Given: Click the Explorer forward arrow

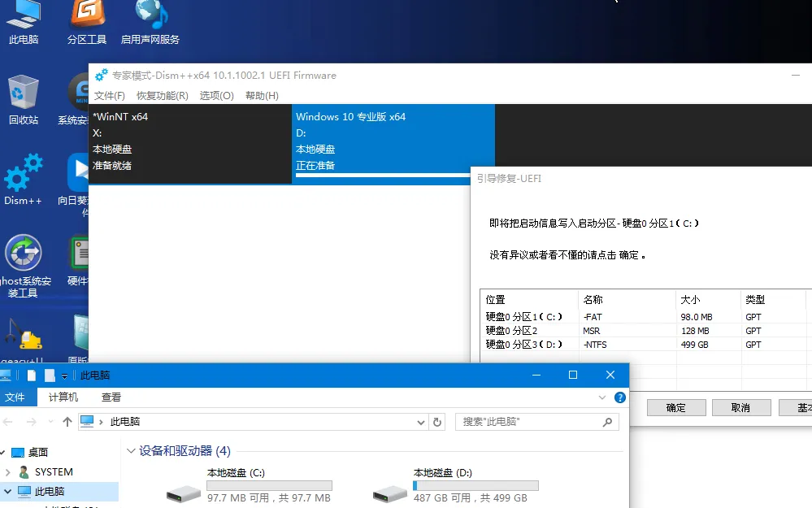Looking at the screenshot, I should pyautogui.click(x=31, y=422).
